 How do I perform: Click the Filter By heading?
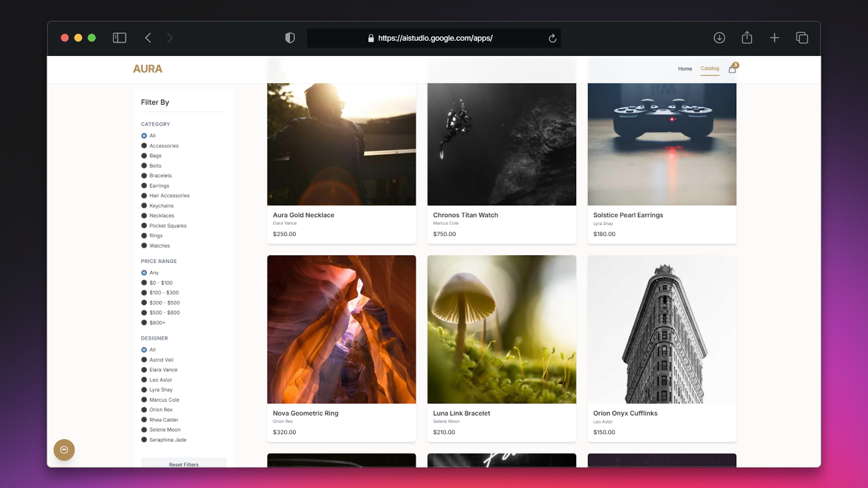click(155, 102)
